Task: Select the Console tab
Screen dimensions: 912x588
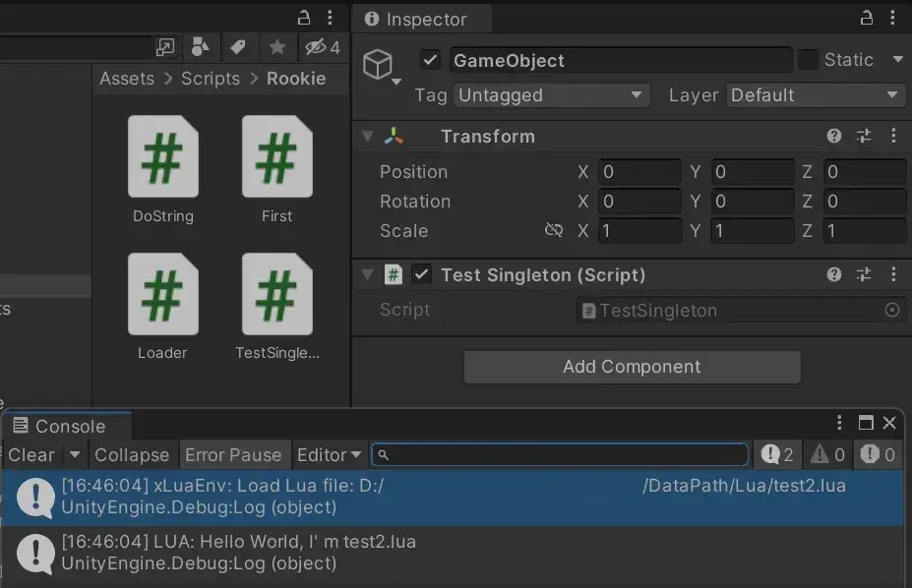Action: point(68,426)
